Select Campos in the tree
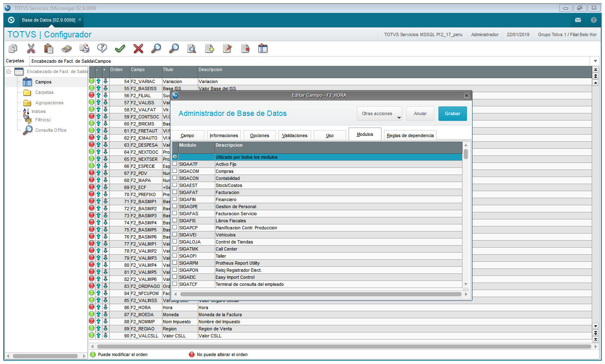Image resolution: width=605 pixels, height=364 pixels. click(43, 82)
